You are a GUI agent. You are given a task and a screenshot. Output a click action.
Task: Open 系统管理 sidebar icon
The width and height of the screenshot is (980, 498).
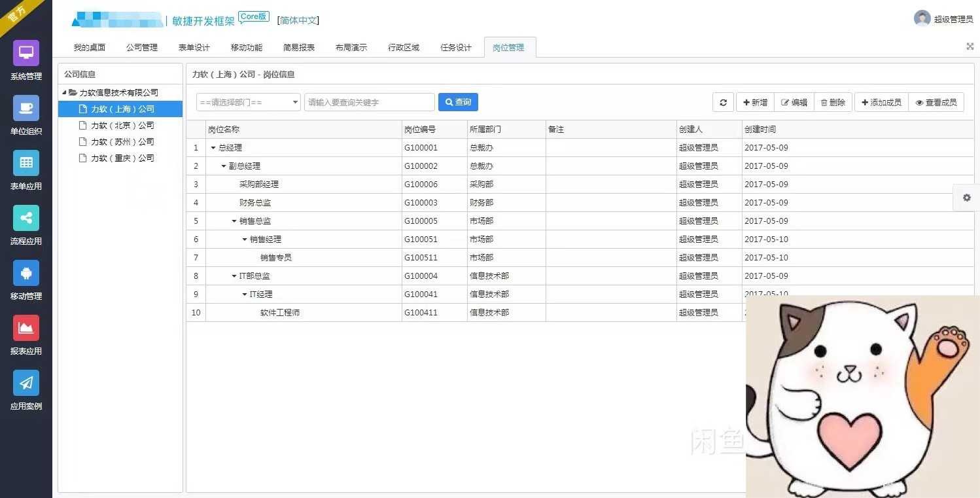[x=26, y=53]
